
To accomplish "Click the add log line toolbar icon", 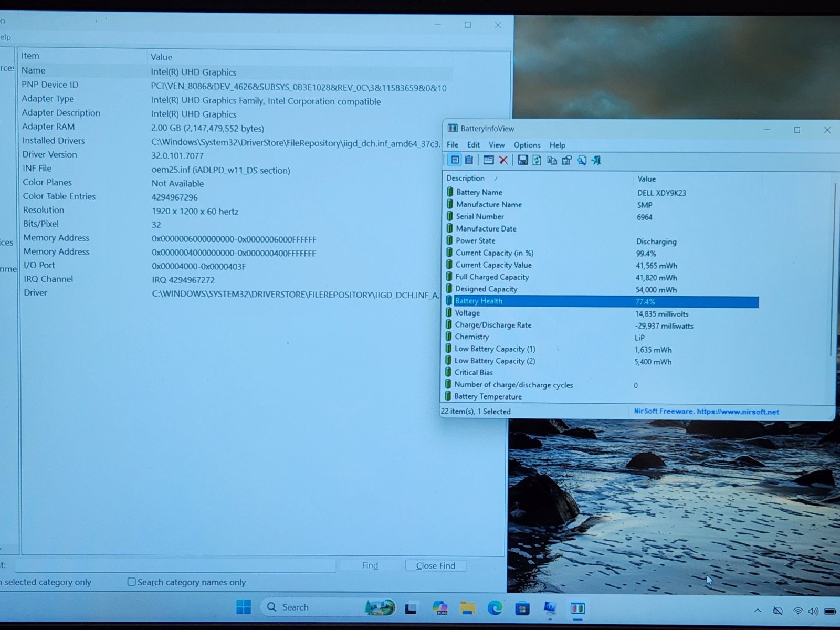I will [x=488, y=160].
